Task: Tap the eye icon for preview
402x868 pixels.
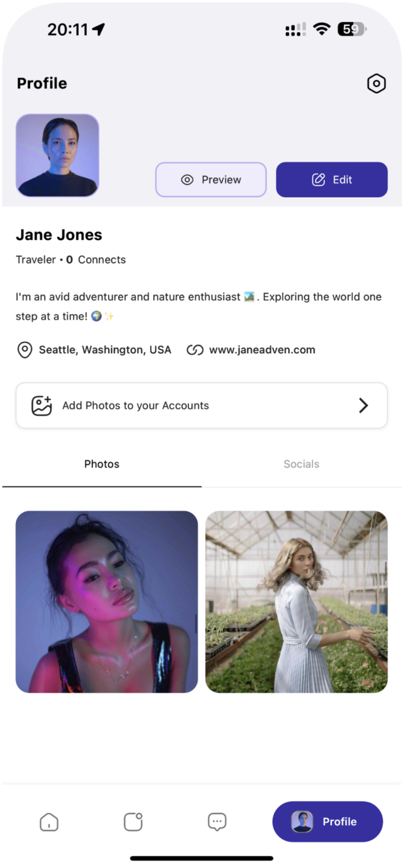Action: coord(187,179)
